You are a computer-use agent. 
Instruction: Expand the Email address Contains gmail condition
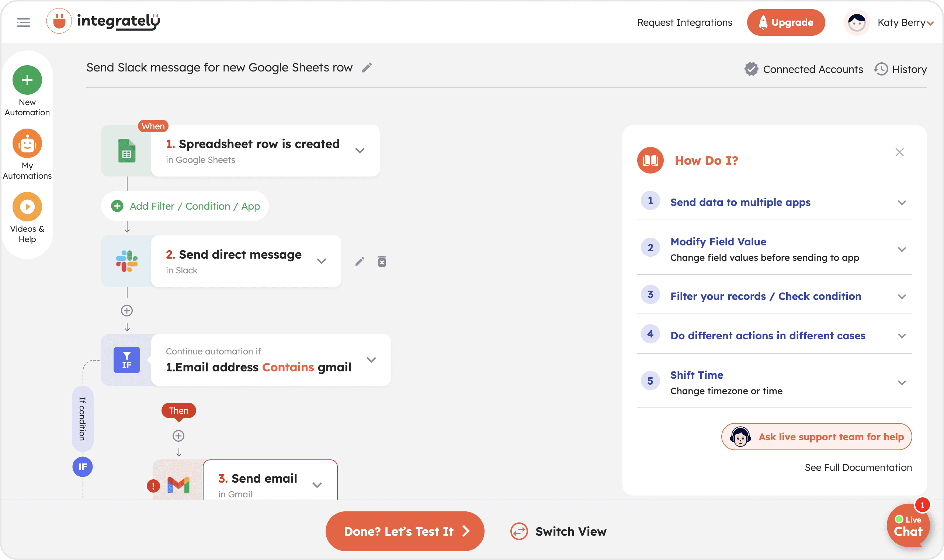tap(372, 360)
